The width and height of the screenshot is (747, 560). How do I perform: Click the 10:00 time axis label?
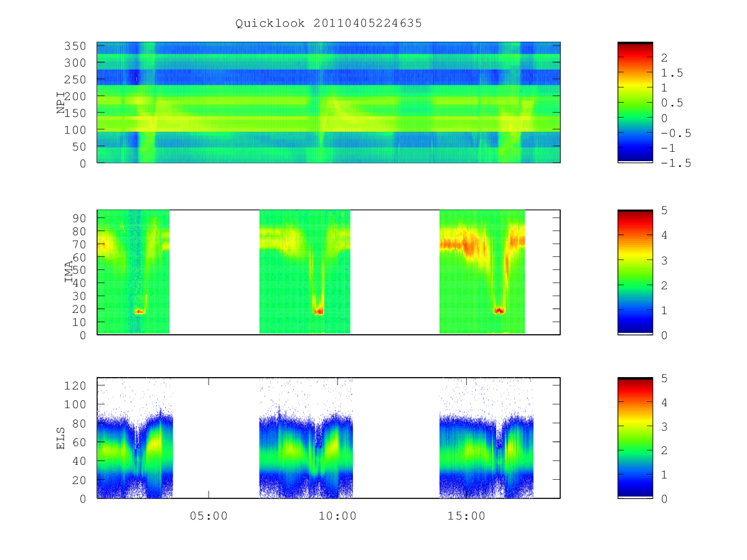pyautogui.click(x=337, y=516)
